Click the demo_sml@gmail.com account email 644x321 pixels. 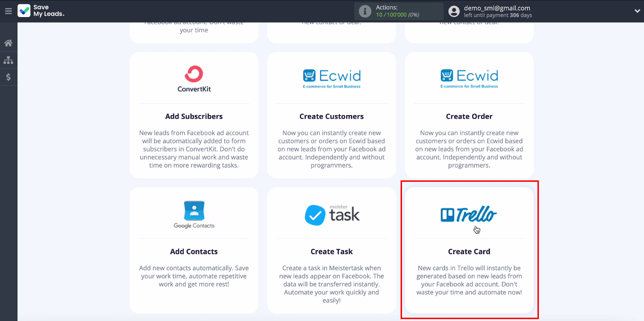(x=497, y=8)
